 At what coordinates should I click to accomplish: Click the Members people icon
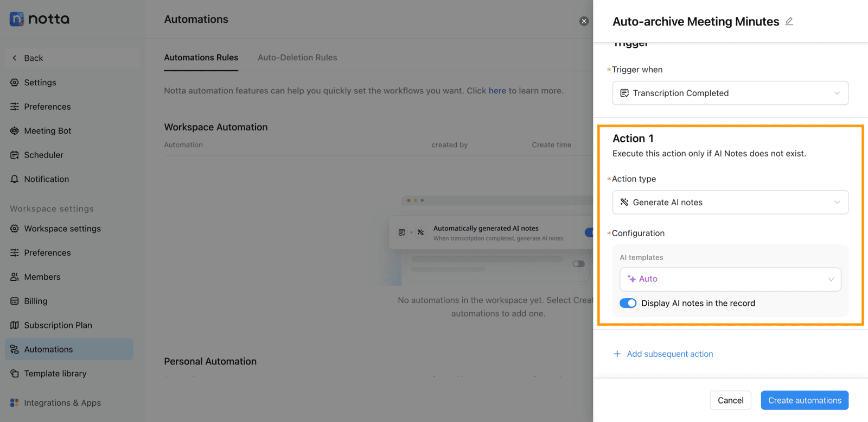coord(15,277)
